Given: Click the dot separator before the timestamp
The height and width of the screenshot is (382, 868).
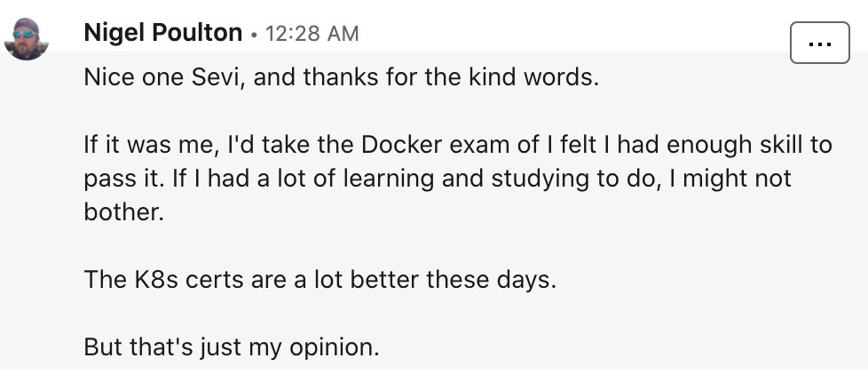Looking at the screenshot, I should pyautogui.click(x=254, y=35).
